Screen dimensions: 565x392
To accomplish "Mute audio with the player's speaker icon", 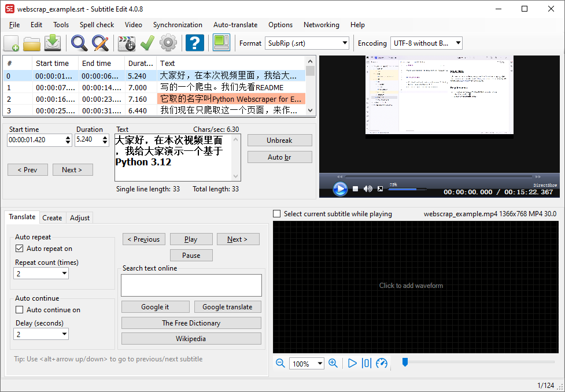I will (368, 189).
